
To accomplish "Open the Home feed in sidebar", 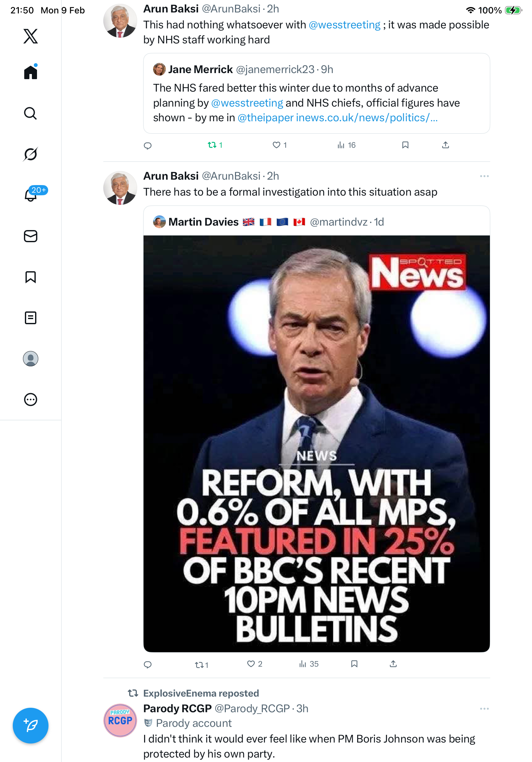I will pyautogui.click(x=31, y=72).
